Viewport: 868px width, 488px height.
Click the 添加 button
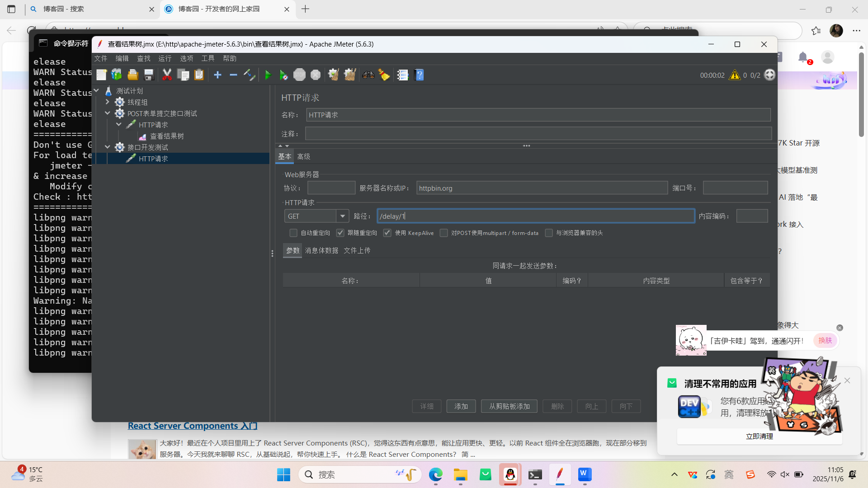pos(461,406)
